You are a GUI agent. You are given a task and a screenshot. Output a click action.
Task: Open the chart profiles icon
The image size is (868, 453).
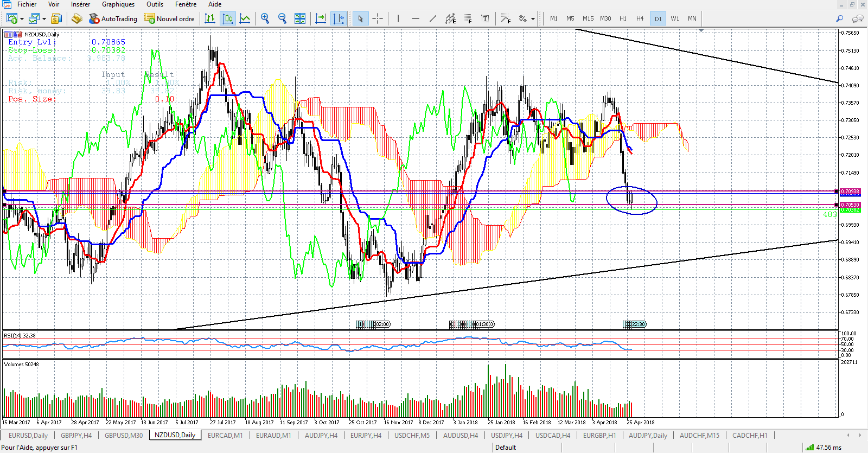(34, 18)
